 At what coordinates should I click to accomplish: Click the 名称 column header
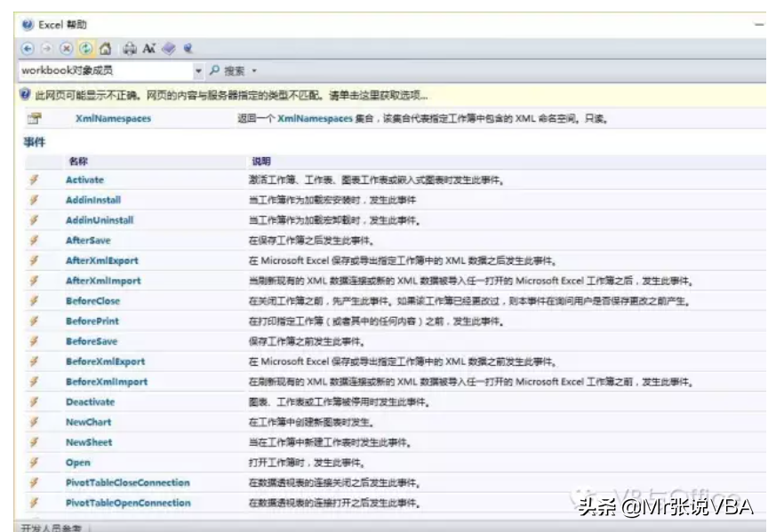point(78,161)
